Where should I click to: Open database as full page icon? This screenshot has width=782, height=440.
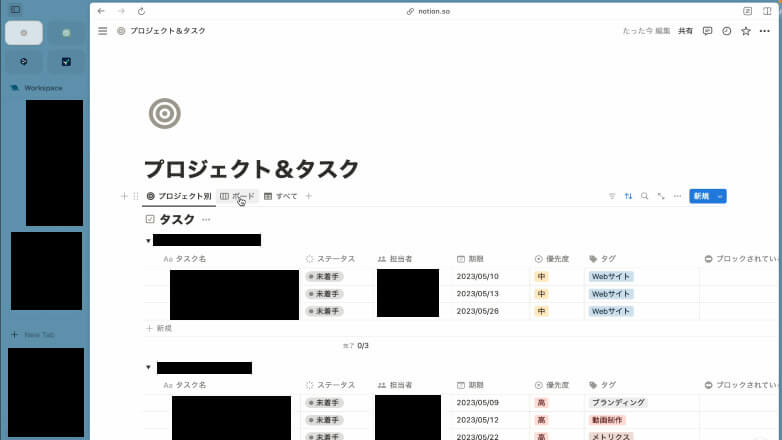pyautogui.click(x=661, y=196)
